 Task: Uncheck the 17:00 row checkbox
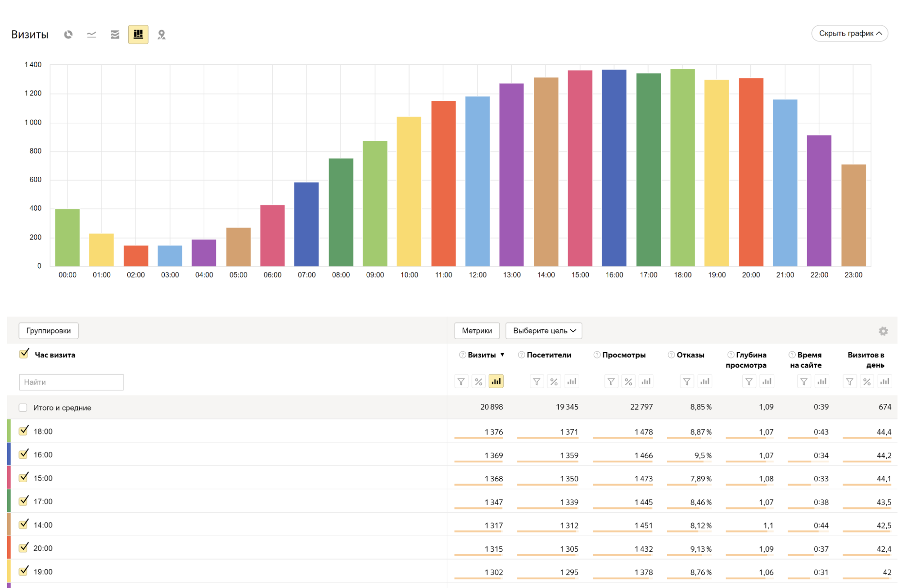tap(23, 501)
